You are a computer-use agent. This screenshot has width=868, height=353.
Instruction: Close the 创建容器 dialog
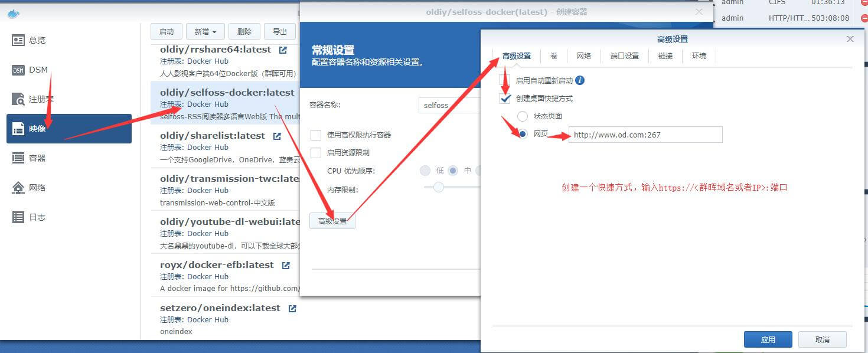tap(699, 11)
